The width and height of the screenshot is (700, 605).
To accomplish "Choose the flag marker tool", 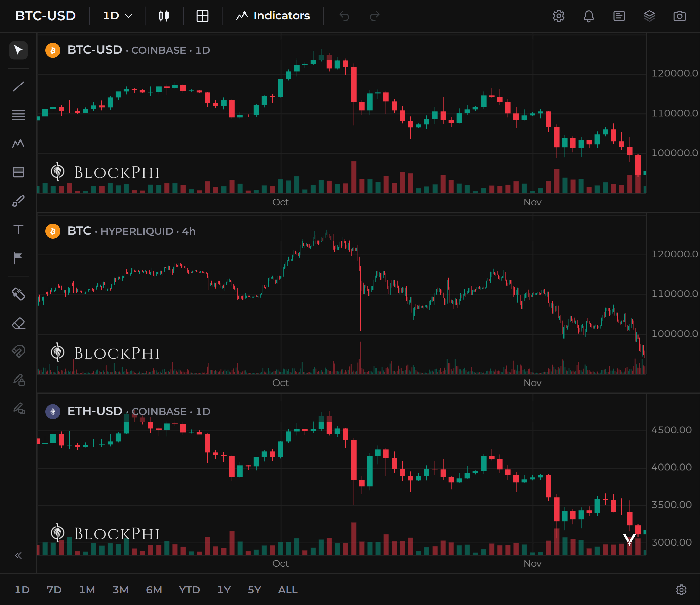I will [18, 258].
